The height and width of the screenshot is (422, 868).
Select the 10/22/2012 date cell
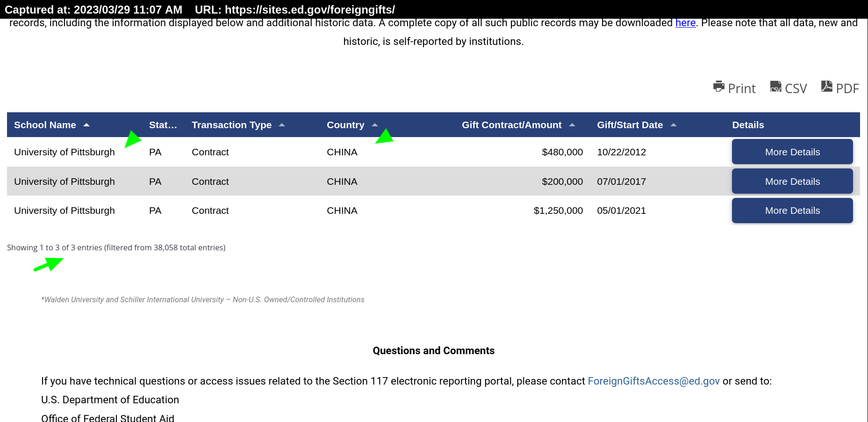coord(621,152)
